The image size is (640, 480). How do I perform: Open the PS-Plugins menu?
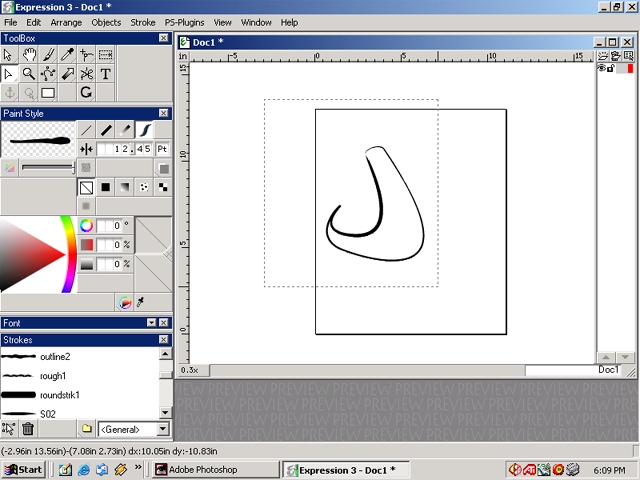tap(184, 22)
